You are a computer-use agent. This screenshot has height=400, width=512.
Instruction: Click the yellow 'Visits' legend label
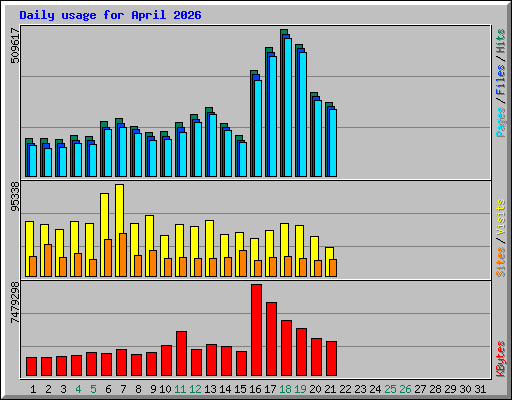(x=501, y=218)
